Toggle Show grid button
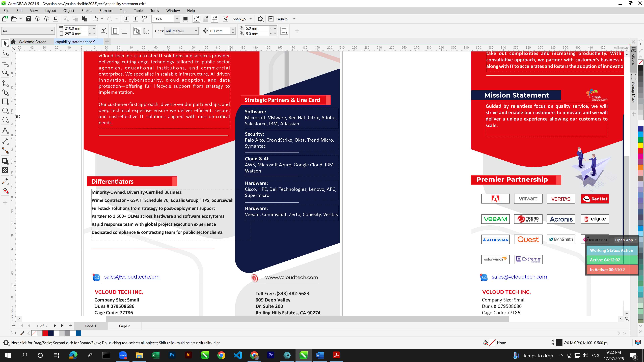The width and height of the screenshot is (644, 362). point(205,19)
